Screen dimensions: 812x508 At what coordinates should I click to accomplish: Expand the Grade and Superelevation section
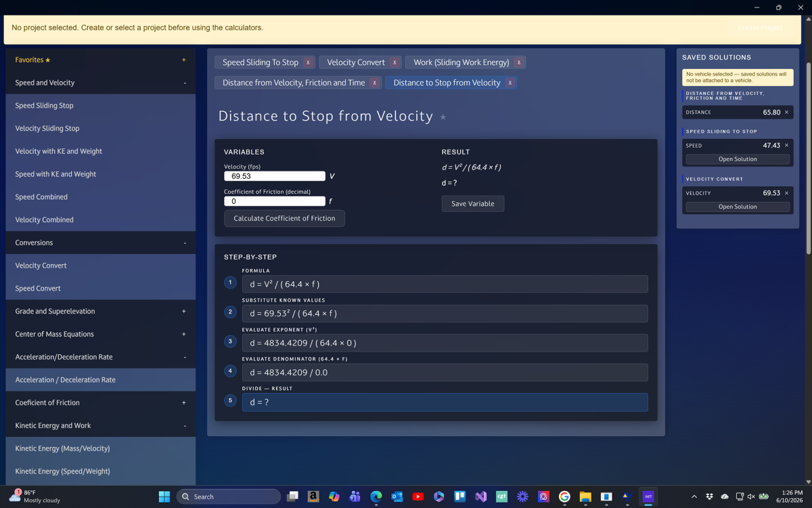pyautogui.click(x=183, y=312)
